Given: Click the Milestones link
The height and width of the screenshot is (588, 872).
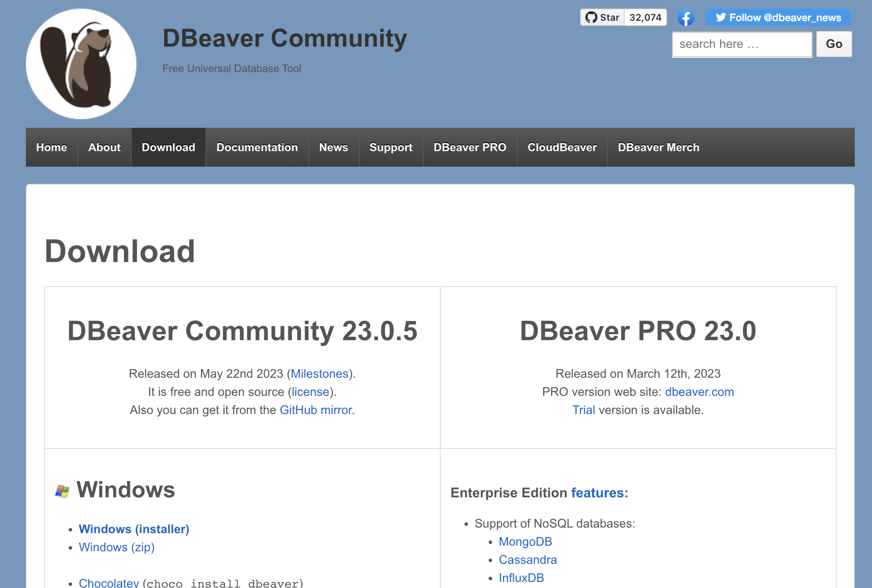Looking at the screenshot, I should (x=319, y=373).
